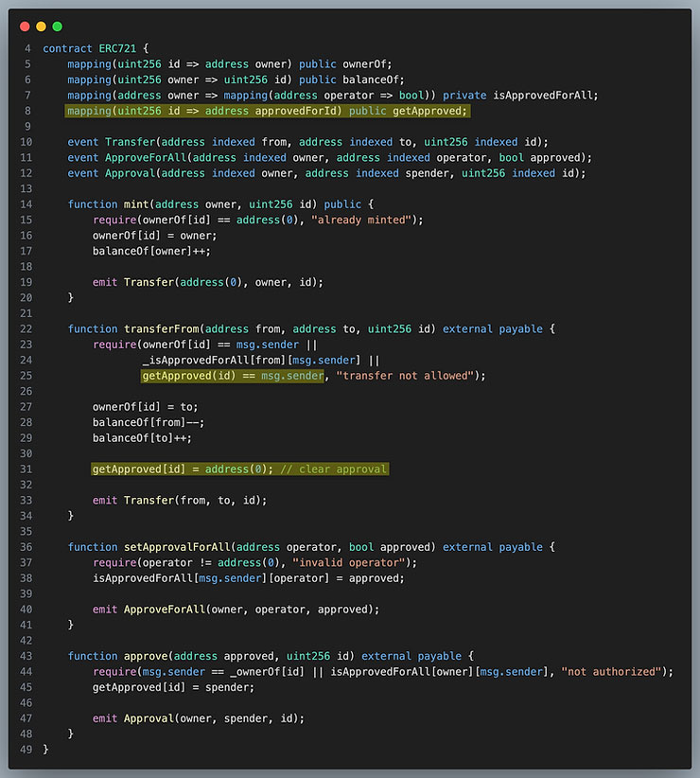Click line number 22 in the gutter
The width and height of the screenshot is (700, 778).
[x=26, y=329]
